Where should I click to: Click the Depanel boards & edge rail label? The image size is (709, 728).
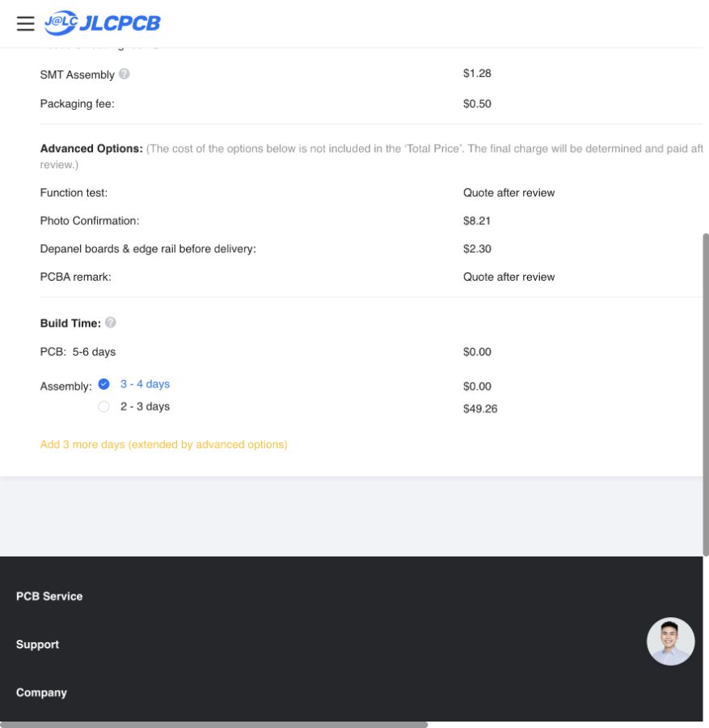tap(148, 249)
